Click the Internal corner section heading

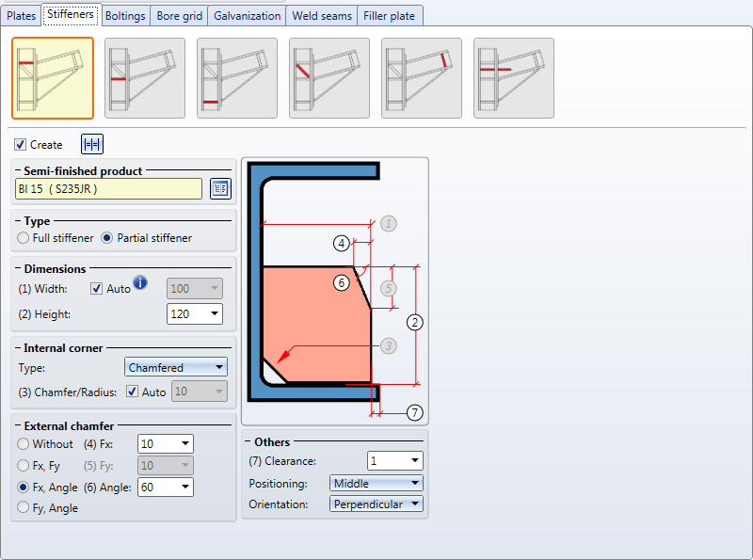click(x=63, y=348)
